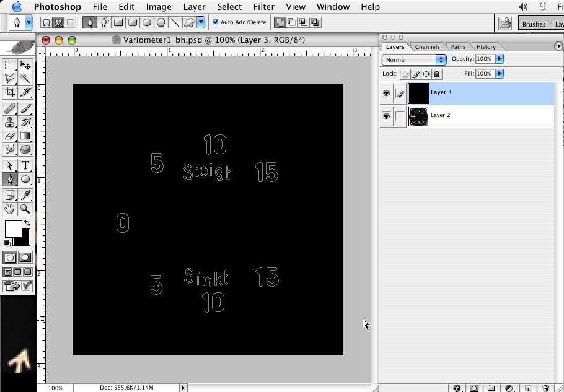Hide Layer 3 with the eye icon
The image size is (564, 392).
[386, 94]
